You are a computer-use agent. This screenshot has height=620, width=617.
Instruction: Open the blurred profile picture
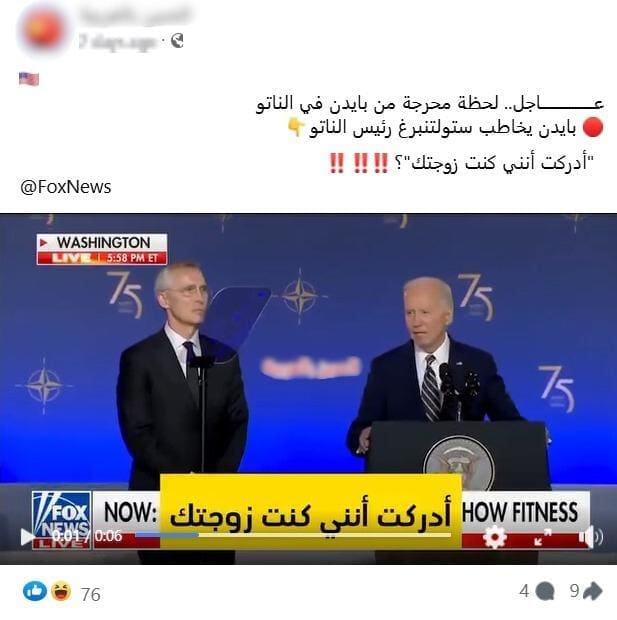[x=43, y=30]
